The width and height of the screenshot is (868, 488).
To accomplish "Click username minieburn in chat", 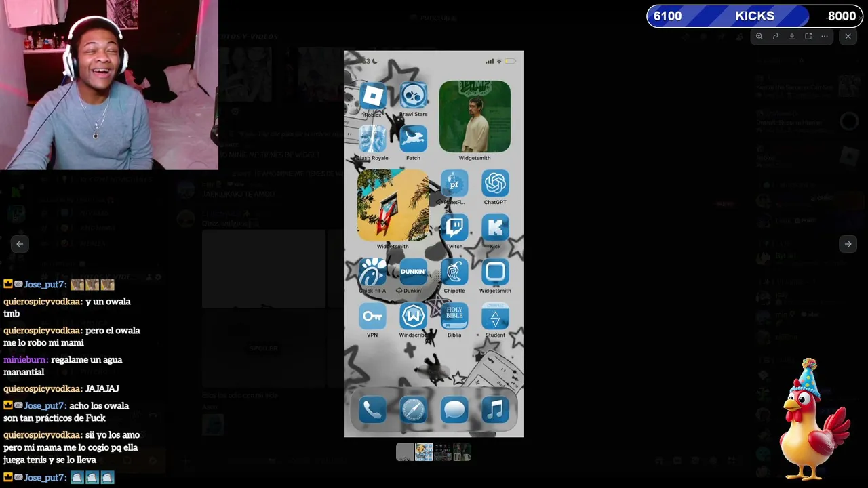I will pos(25,360).
